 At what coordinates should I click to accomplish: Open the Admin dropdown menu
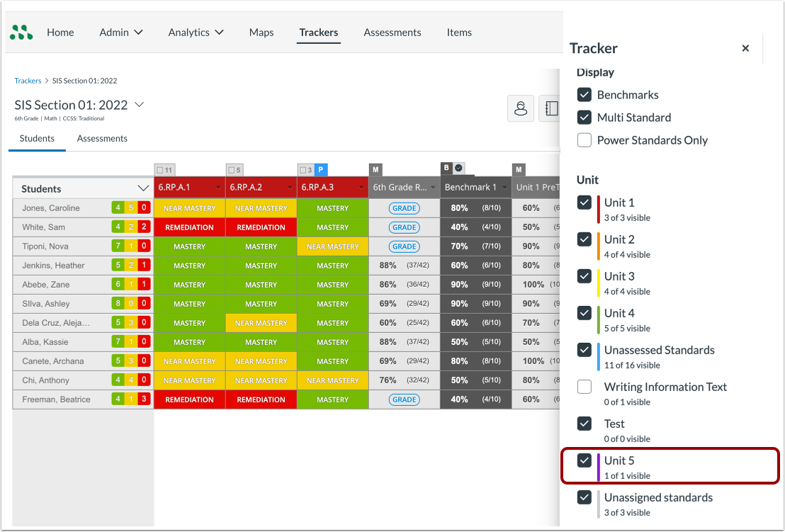click(121, 33)
